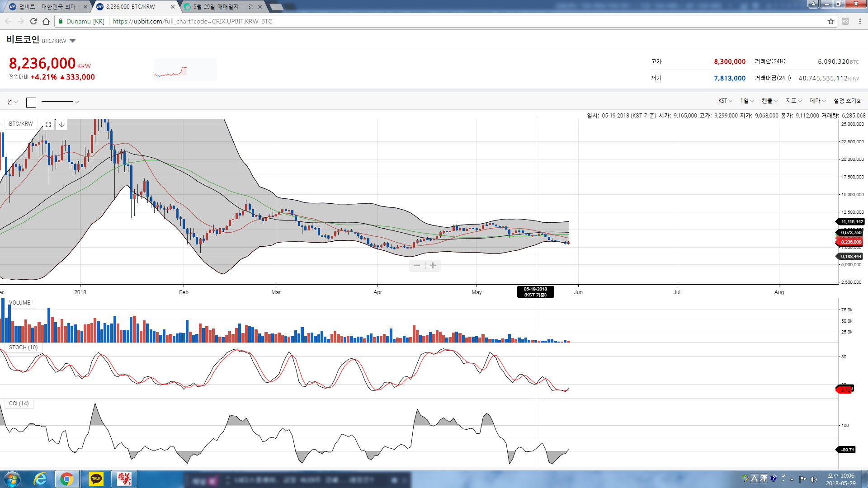Bookmark this page with star icon

coord(830,21)
